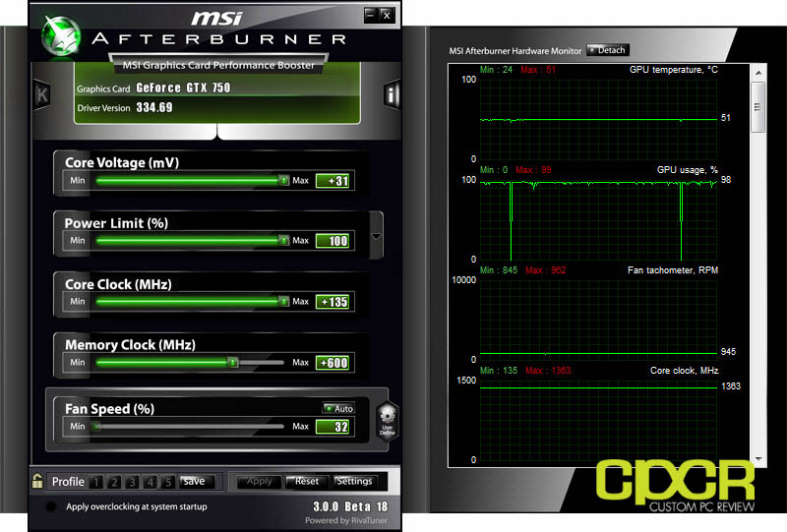Click the Fan Speed slider handle
Image resolution: width=787 pixels, height=532 pixels.
[96, 426]
